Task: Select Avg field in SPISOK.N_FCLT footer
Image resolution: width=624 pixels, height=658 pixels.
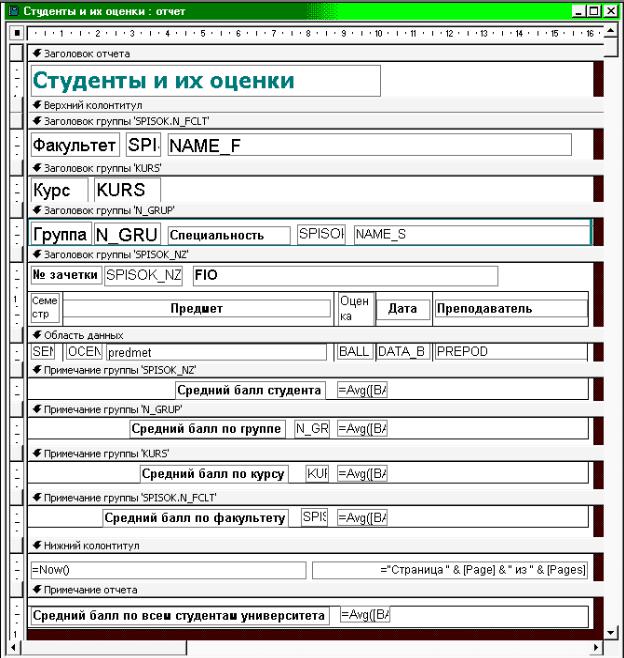Action: [x=363, y=518]
